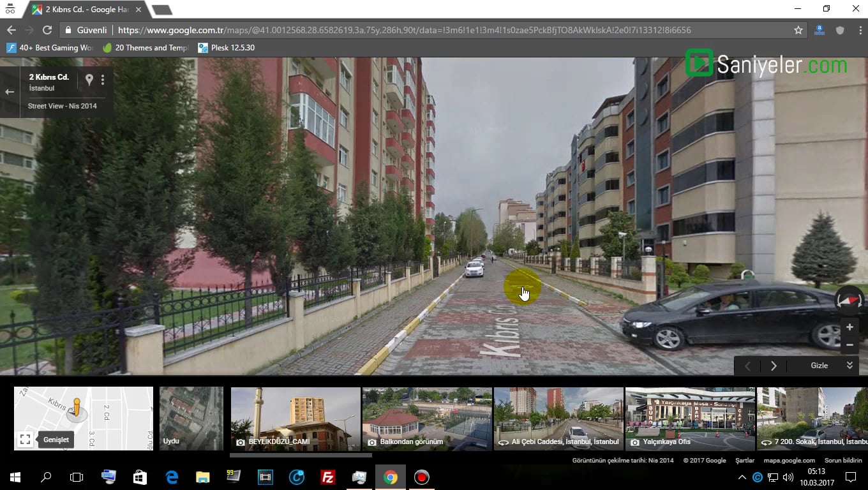Zoom in with the plus button
Screen dimensions: 868x490
coord(849,327)
